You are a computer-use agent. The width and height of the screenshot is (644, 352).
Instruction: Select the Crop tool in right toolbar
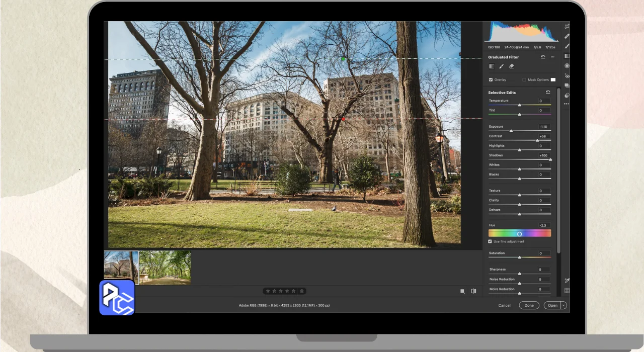(x=567, y=26)
